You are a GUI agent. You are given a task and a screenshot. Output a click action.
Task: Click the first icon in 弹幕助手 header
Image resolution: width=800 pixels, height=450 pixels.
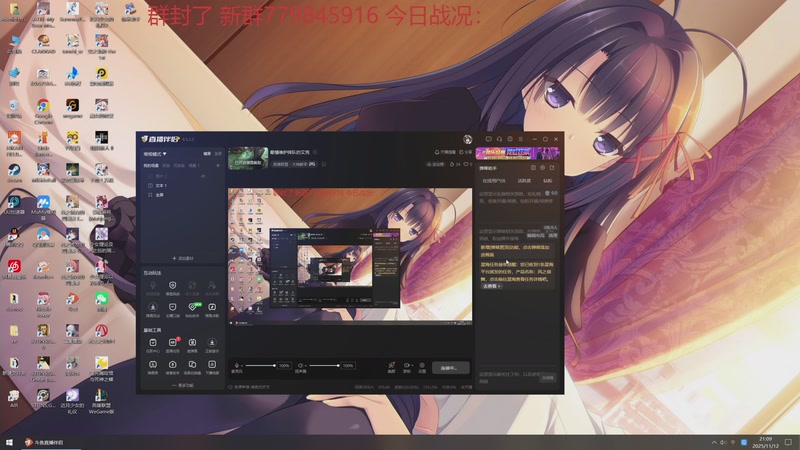point(533,168)
